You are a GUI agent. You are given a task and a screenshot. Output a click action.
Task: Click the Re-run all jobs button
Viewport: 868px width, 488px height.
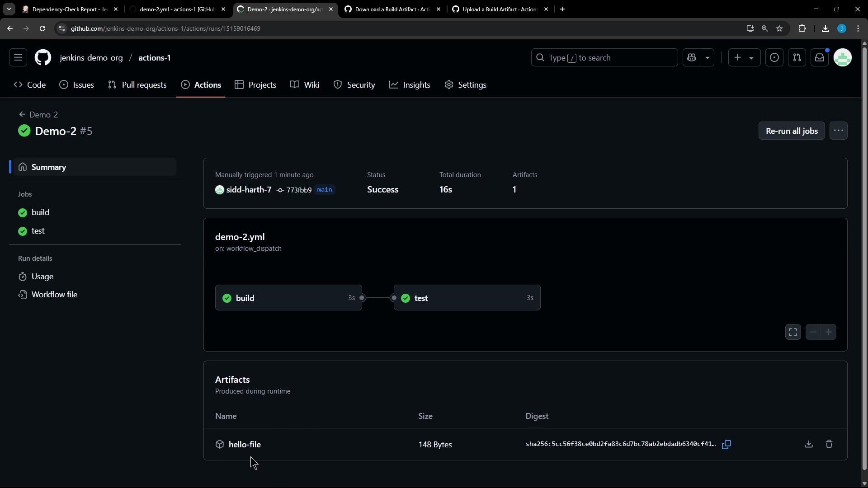(792, 131)
